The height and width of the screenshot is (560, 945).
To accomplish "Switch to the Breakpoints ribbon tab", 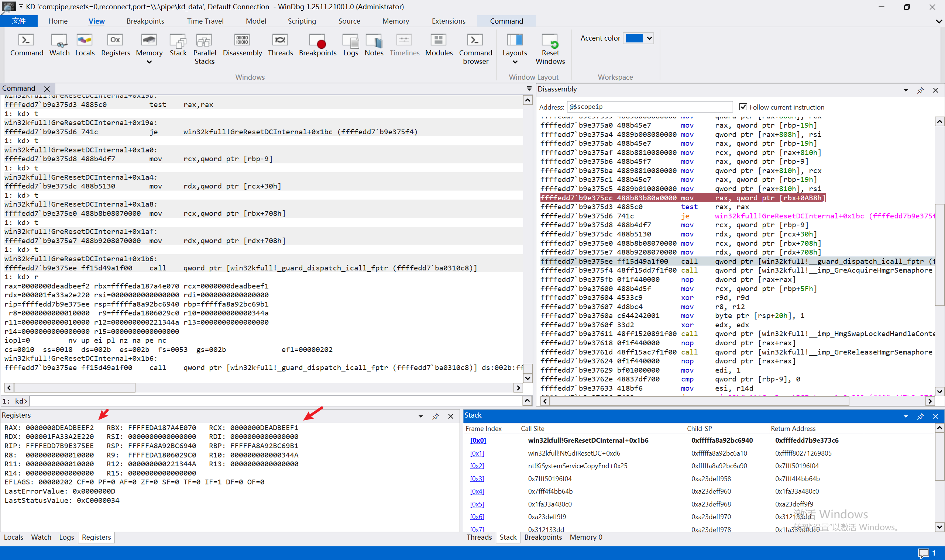I will tap(145, 21).
